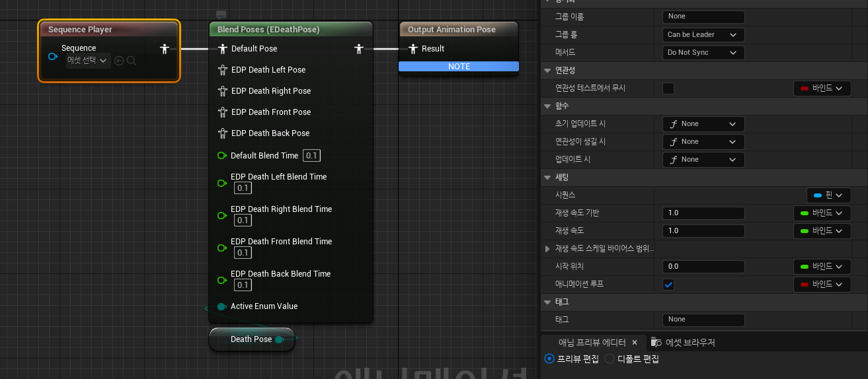The height and width of the screenshot is (379, 868).
Task: Click the blue NOTE bar on output node
Action: (x=459, y=66)
